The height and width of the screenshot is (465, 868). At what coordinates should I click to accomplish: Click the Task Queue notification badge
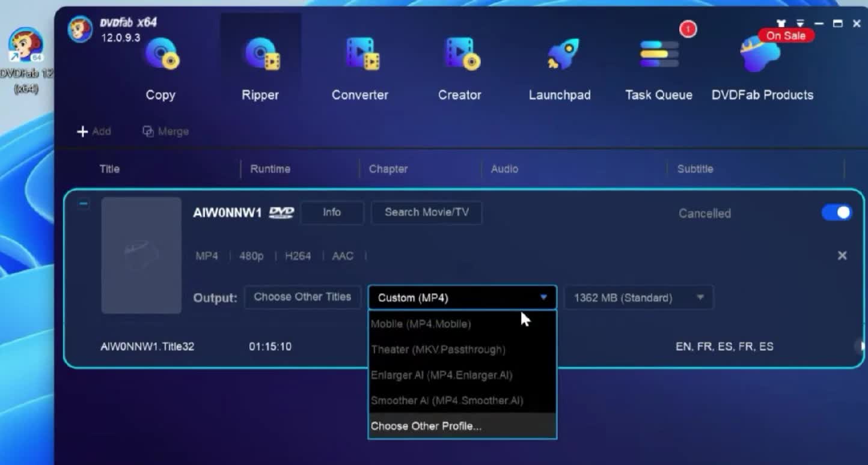[688, 29]
